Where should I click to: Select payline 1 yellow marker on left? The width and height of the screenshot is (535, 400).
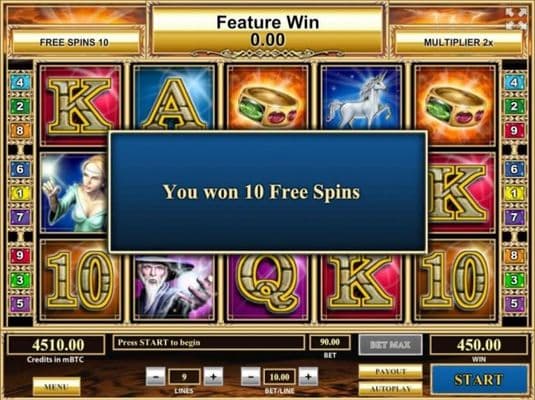(20, 193)
